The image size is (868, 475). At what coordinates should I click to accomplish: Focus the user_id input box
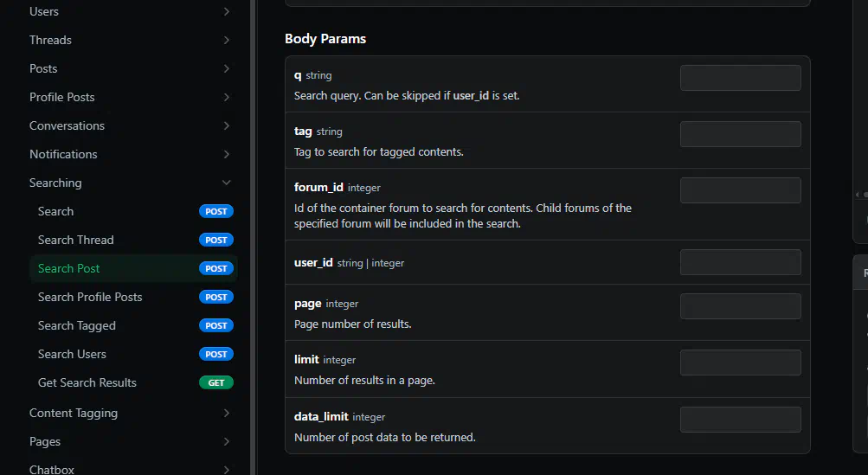point(740,262)
